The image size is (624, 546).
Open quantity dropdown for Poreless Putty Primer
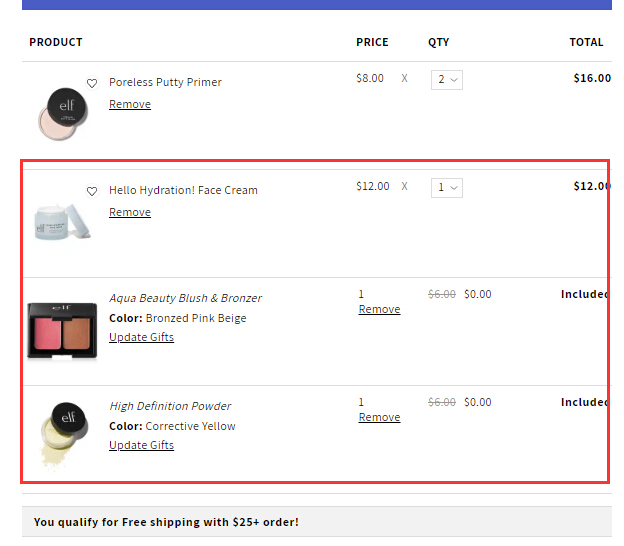point(446,79)
